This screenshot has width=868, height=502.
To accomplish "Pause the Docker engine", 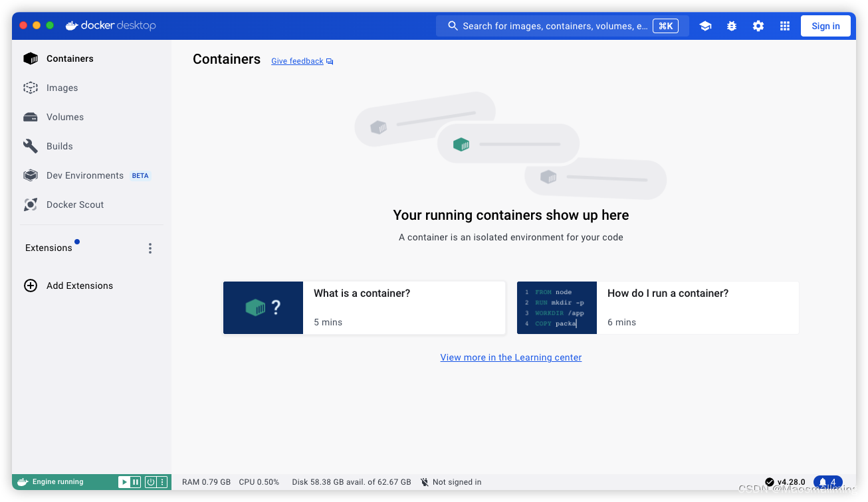I will (x=135, y=482).
